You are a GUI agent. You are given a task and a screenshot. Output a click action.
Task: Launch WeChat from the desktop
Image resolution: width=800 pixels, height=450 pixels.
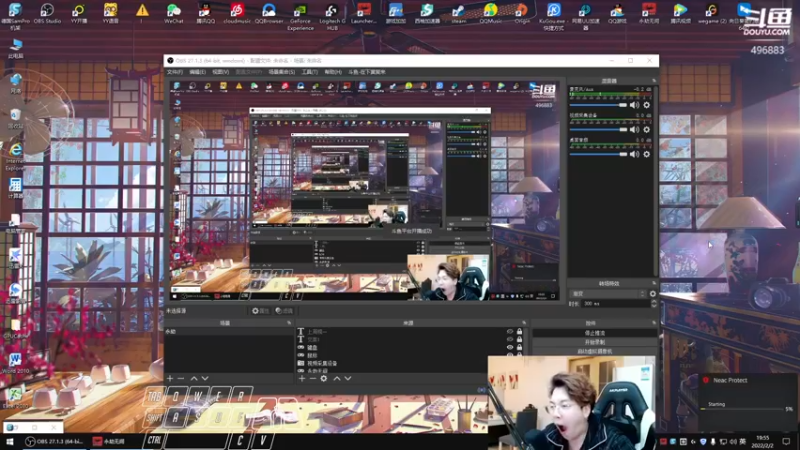(173, 13)
